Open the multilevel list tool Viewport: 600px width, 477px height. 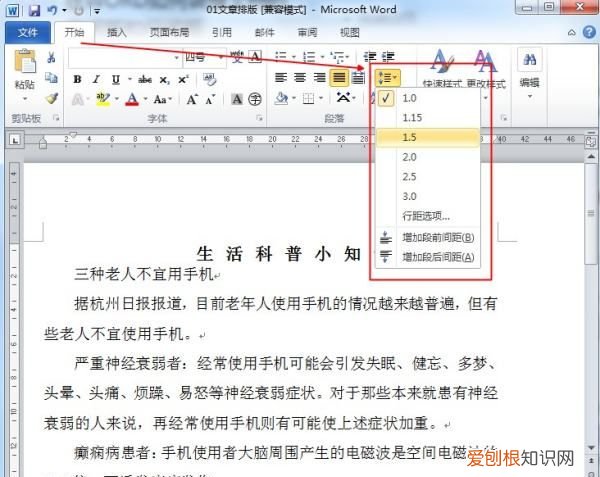pyautogui.click(x=339, y=57)
